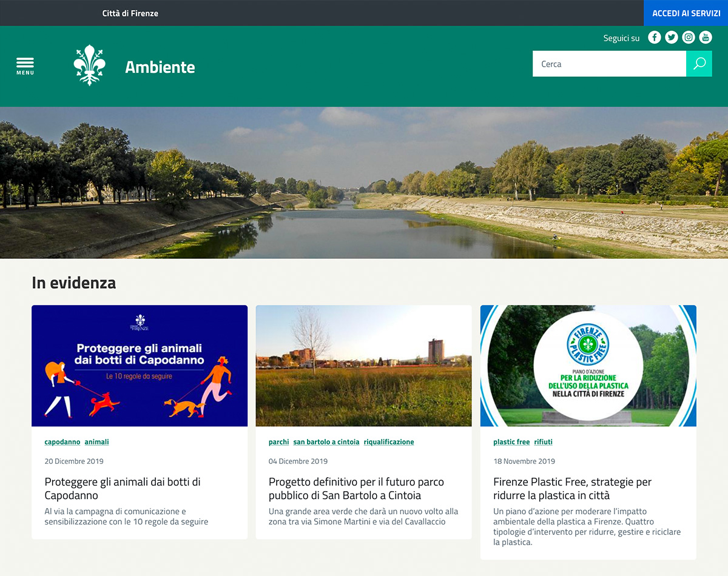Image resolution: width=728 pixels, height=576 pixels.
Task: Open the capodanno tag
Action: click(62, 442)
